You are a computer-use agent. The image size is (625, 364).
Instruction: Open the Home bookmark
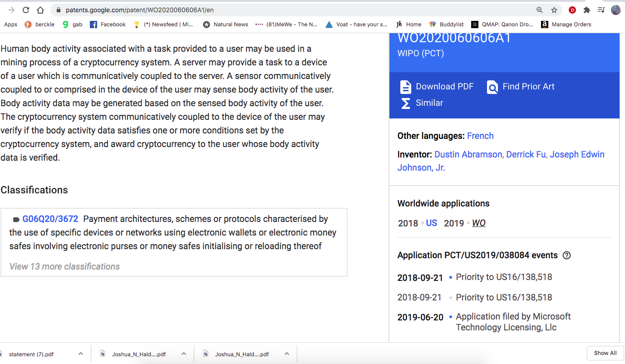click(408, 25)
